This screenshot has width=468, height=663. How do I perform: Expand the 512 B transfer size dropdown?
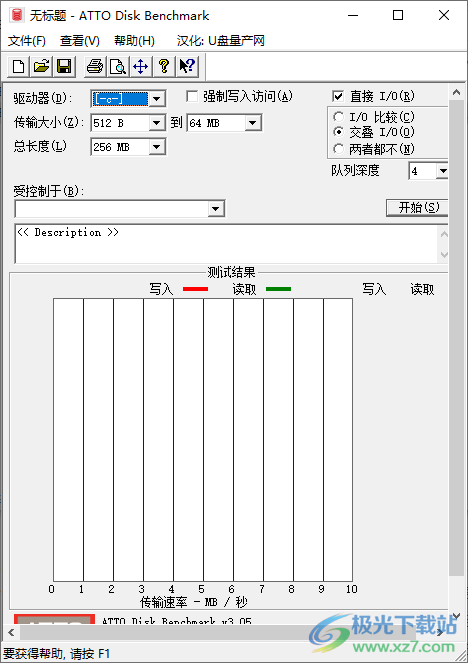[156, 123]
